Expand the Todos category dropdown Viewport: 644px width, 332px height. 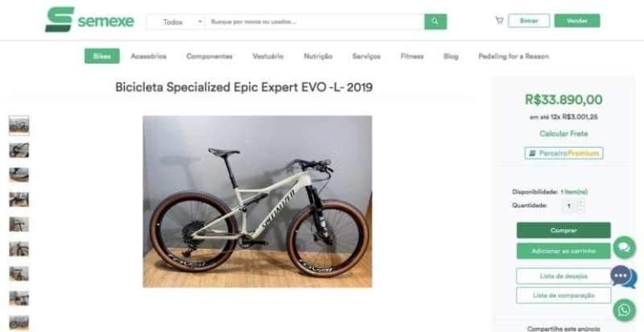click(x=176, y=22)
